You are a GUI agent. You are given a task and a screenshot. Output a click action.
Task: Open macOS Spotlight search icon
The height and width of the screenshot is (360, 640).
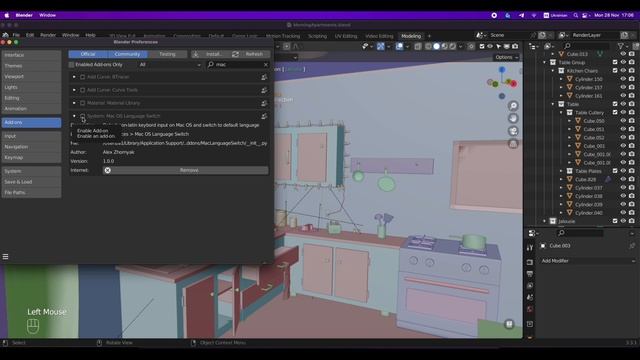(x=576, y=15)
